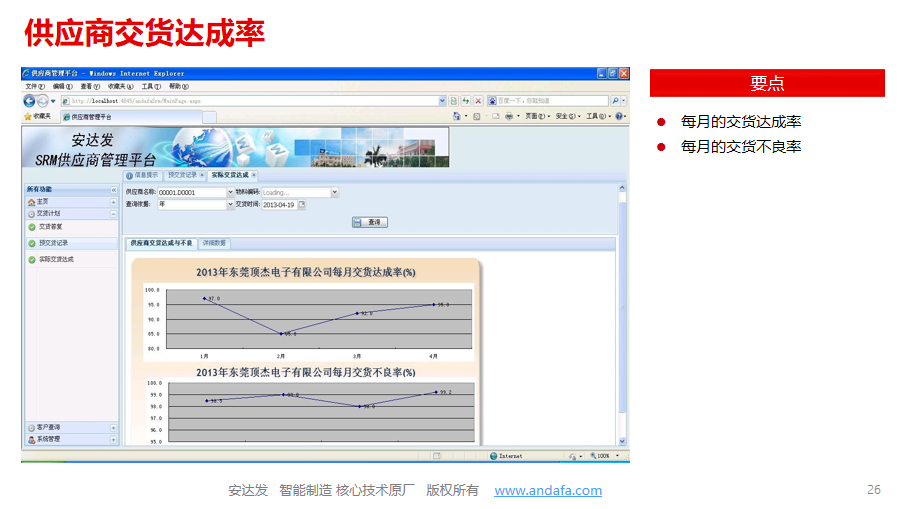Click the search magnifier icon
The image size is (907, 509).
pyautogui.click(x=615, y=101)
